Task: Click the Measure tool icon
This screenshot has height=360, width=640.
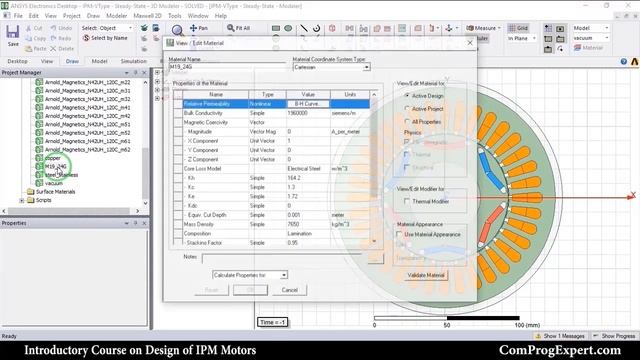Action: coord(470,28)
